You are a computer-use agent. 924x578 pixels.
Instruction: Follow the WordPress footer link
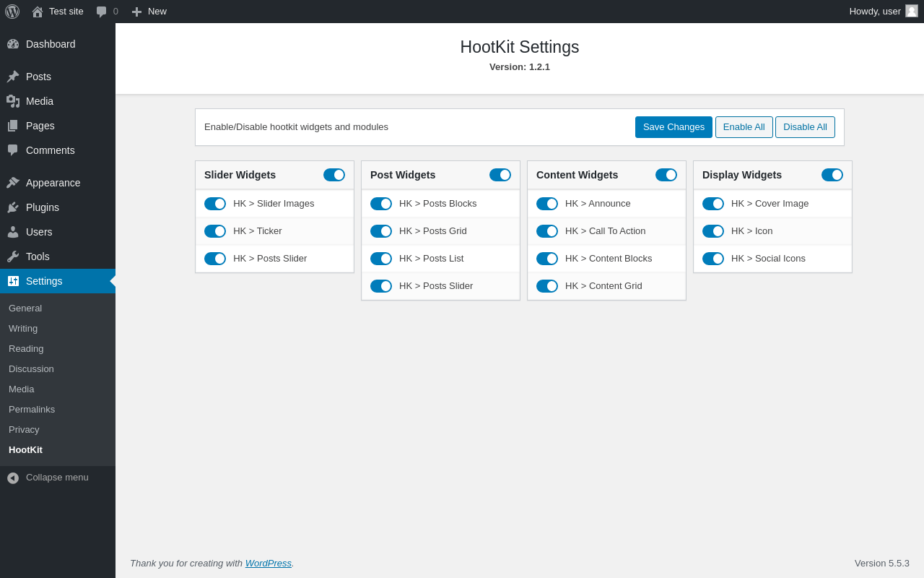(269, 563)
